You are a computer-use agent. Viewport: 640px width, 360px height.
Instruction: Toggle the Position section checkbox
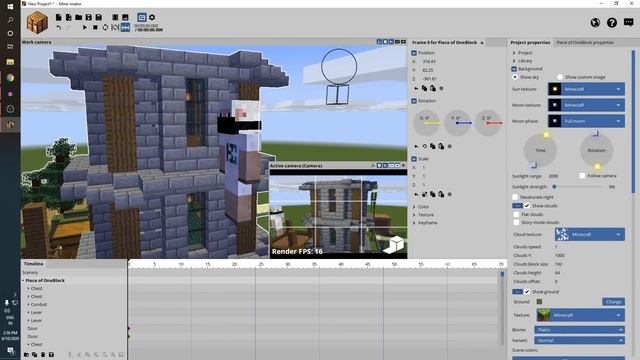click(x=414, y=53)
